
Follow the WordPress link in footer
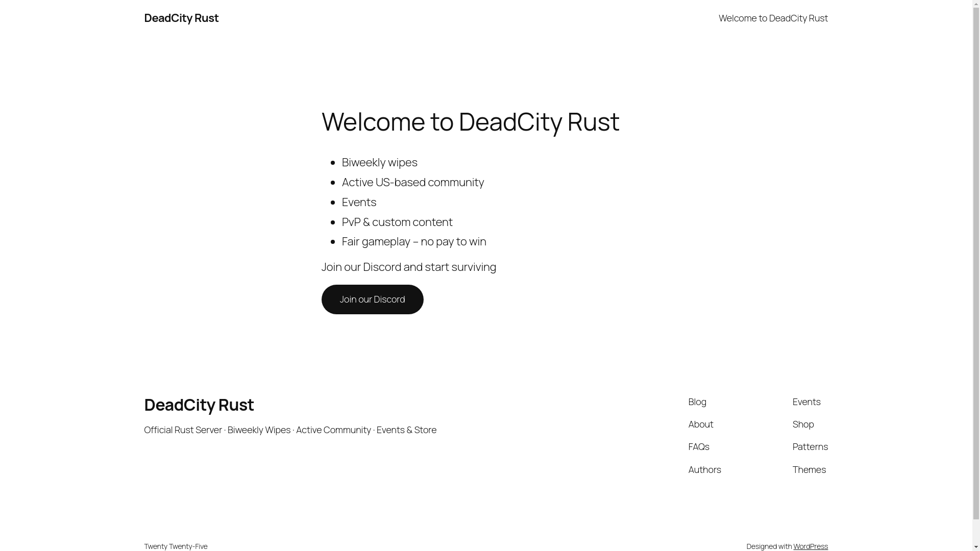coord(810,546)
